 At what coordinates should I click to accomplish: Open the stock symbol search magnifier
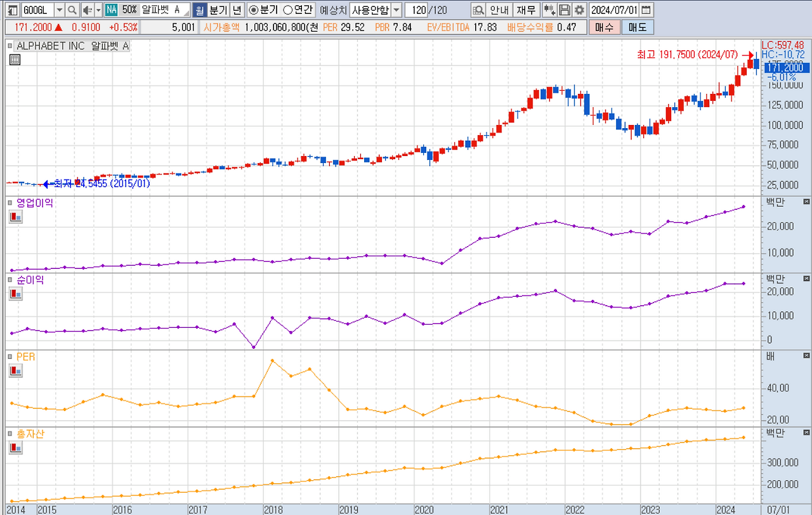72,10
